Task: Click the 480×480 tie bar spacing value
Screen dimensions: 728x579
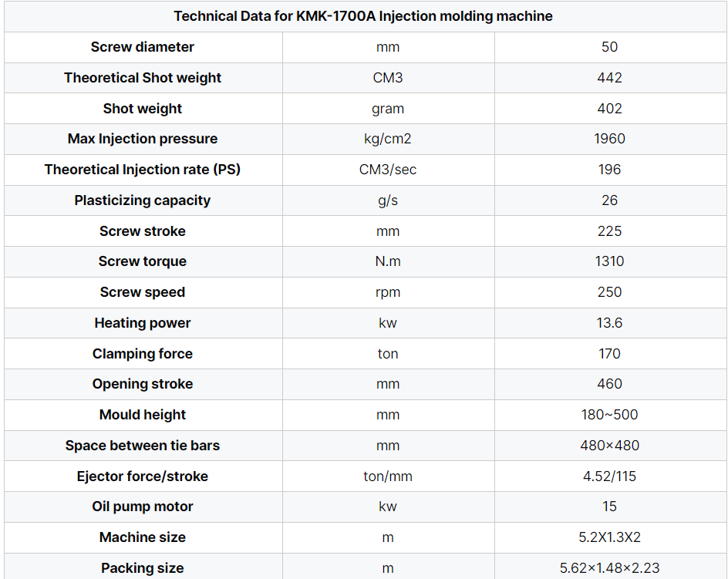Action: [x=609, y=446]
